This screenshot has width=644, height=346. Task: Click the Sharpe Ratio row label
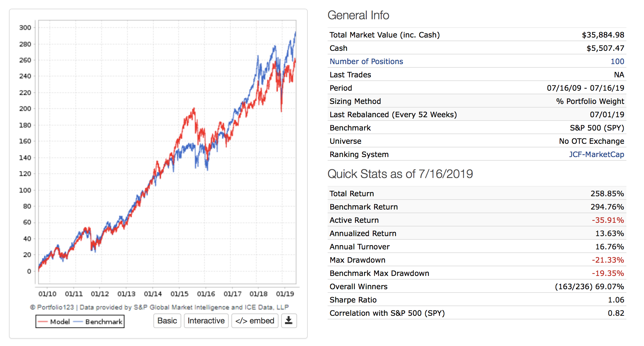pyautogui.click(x=353, y=300)
